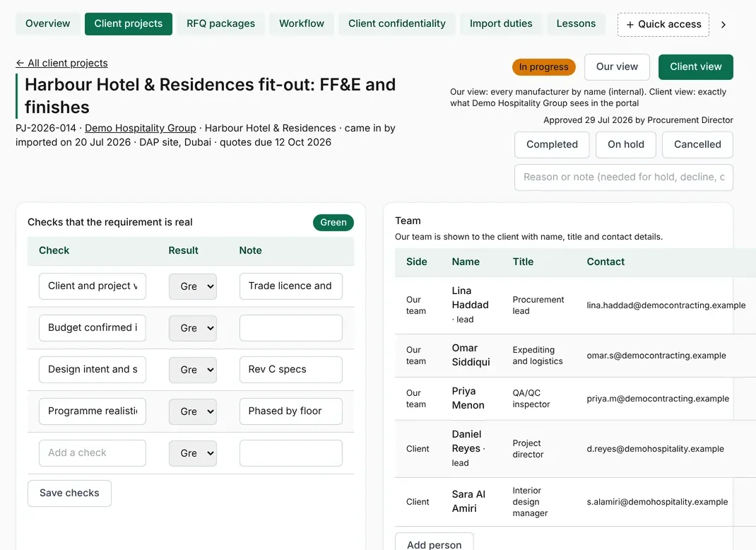Click lina.haddad@democontracting.example email
Screen dimensions: 756x550
click(x=666, y=305)
